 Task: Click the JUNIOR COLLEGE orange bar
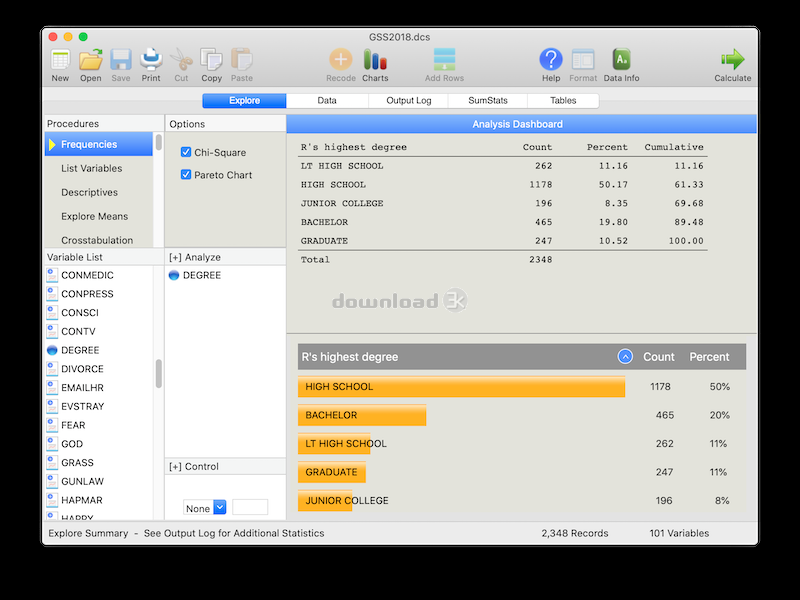pos(325,501)
